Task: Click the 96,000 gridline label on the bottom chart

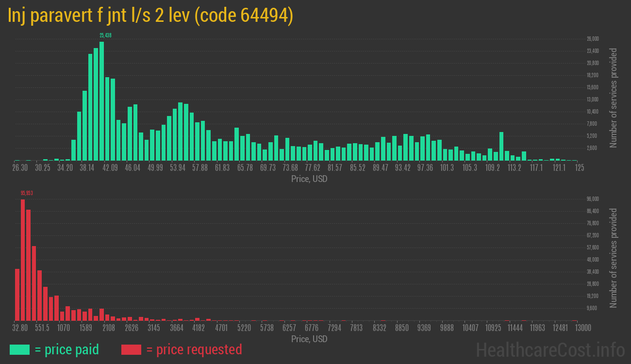Action: pyautogui.click(x=593, y=199)
